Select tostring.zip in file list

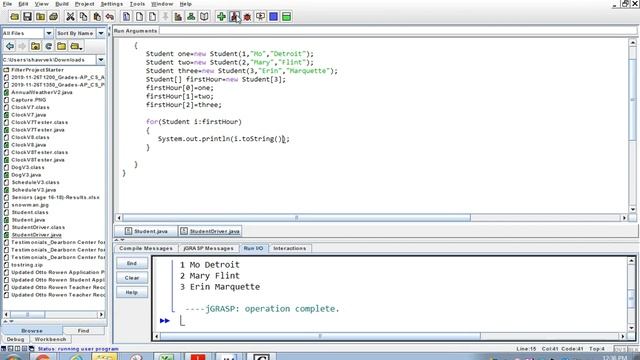tap(27, 265)
